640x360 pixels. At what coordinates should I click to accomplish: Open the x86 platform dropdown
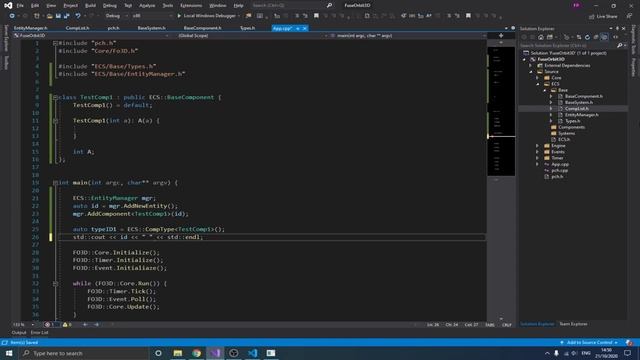(x=152, y=16)
